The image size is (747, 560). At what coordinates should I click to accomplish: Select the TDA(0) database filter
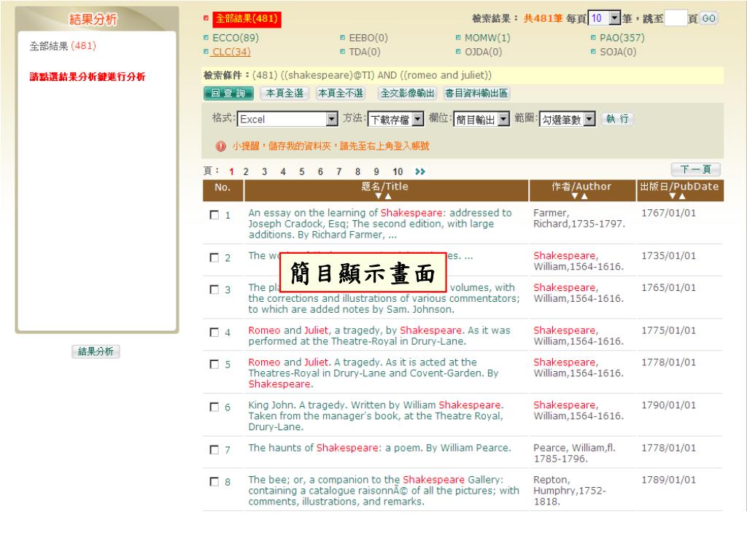click(365, 52)
